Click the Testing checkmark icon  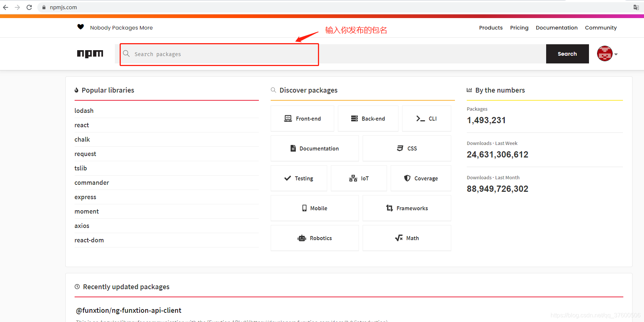click(x=288, y=178)
